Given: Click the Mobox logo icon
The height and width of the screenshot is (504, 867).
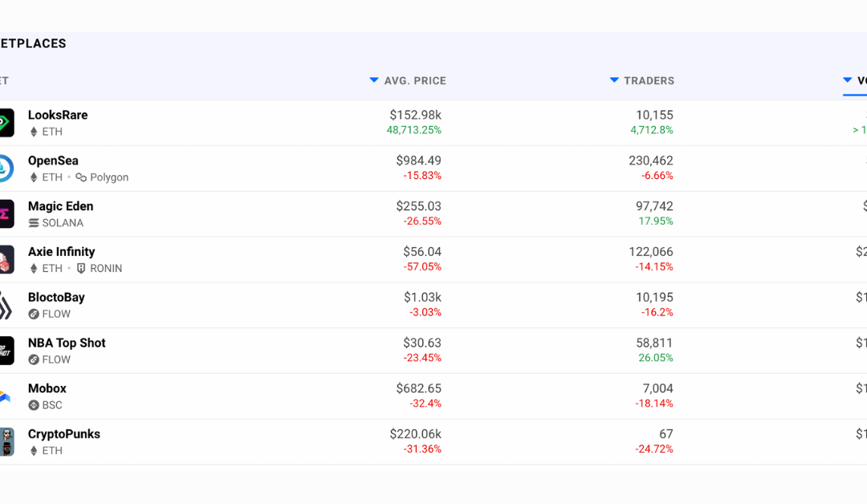Looking at the screenshot, I should [6, 396].
